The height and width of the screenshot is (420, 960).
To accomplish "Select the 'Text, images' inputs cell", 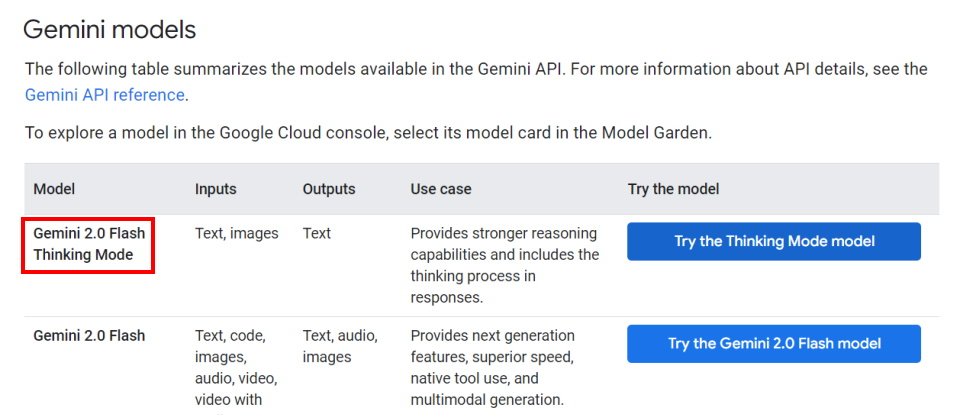I will tap(236, 233).
